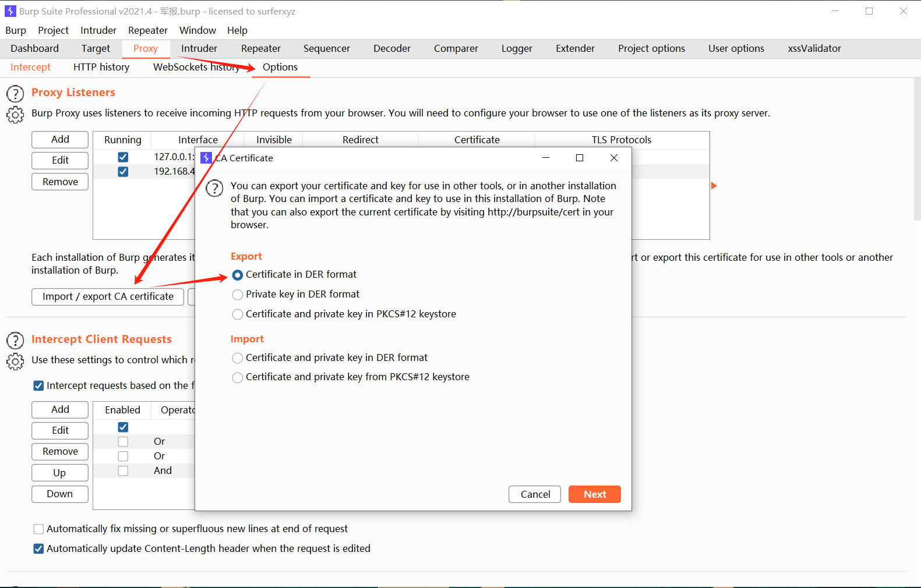The image size is (921, 588).
Task: Toggle Running checkbox for 127.0.0.1 listener
Action: pos(123,157)
